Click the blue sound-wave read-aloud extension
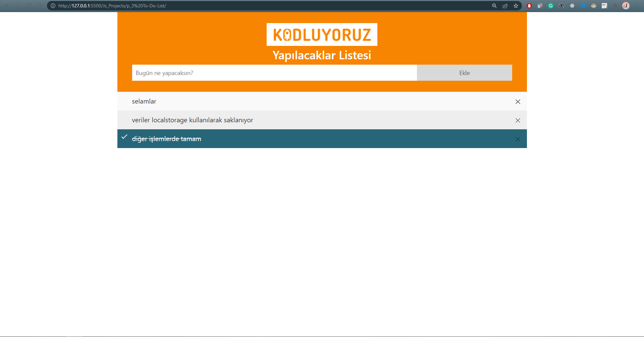The image size is (644, 337). 583,6
